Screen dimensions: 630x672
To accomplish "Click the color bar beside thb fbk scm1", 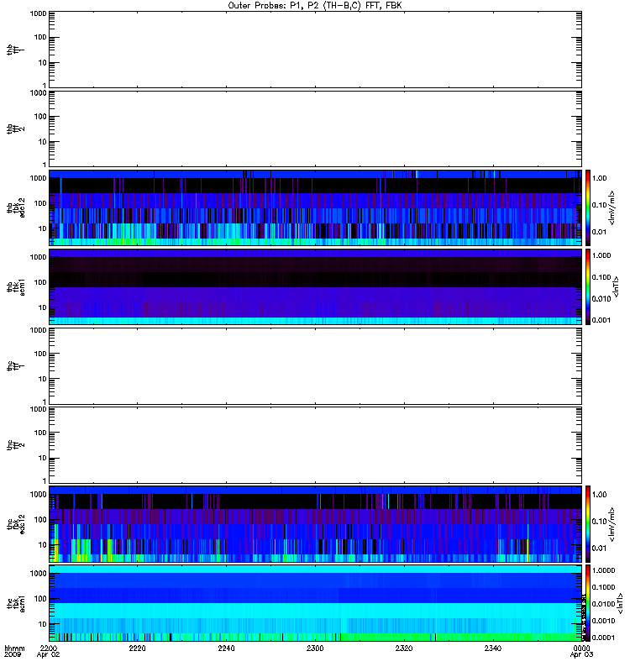I will [x=588, y=286].
